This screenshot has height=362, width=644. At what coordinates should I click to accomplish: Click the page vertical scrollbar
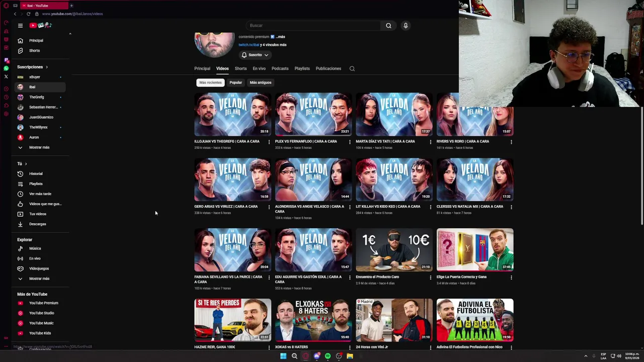[641, 166]
